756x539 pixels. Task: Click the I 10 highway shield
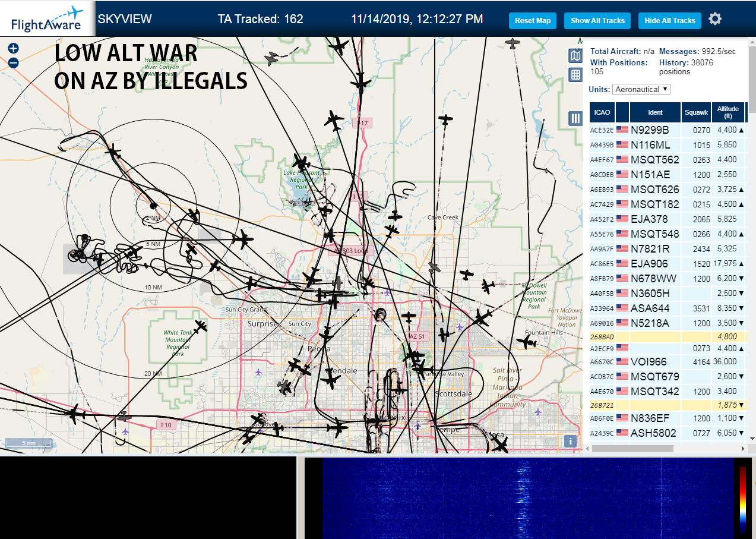[165, 425]
